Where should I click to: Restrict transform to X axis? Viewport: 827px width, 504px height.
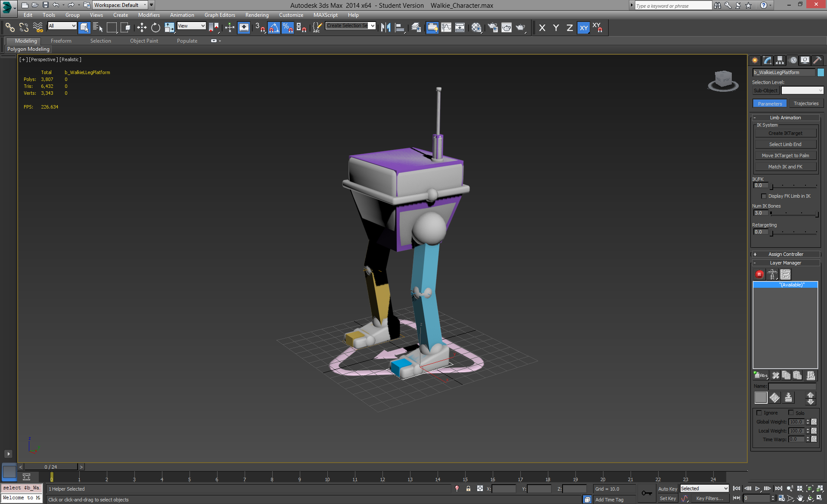coord(542,28)
